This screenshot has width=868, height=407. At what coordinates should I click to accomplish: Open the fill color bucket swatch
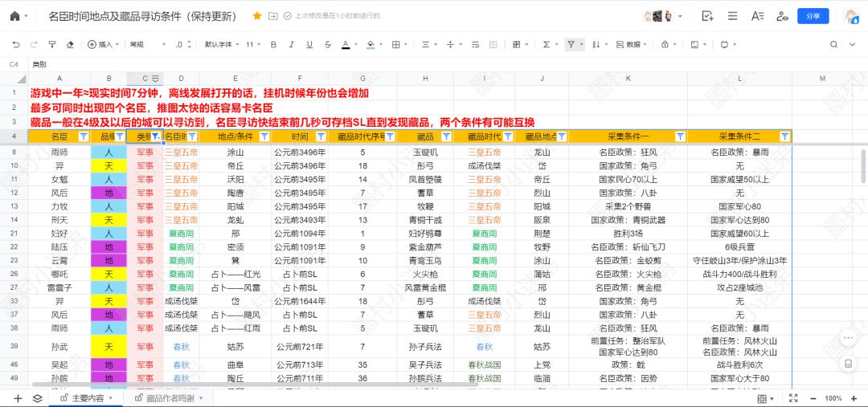(x=370, y=45)
